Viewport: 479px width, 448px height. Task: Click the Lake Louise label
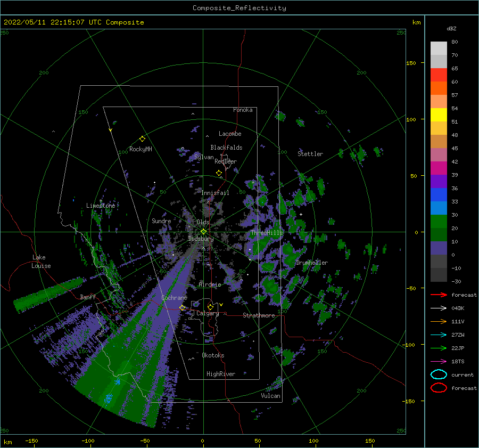41,262
